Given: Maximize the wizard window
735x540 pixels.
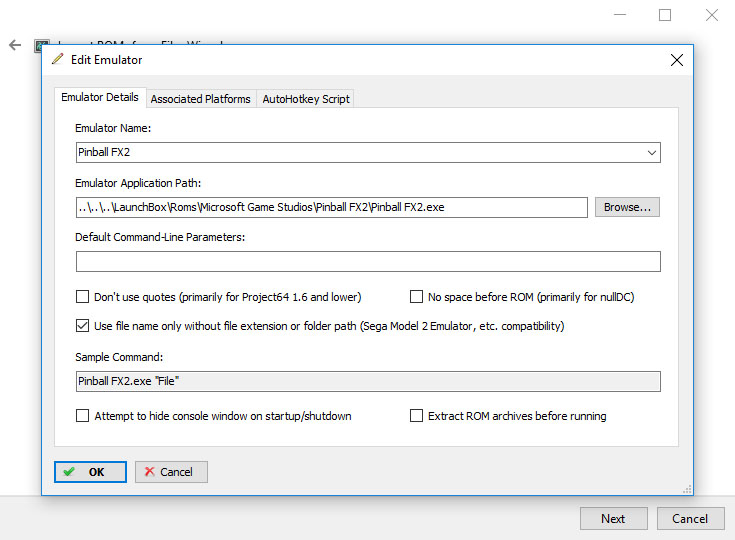Looking at the screenshot, I should click(665, 15).
